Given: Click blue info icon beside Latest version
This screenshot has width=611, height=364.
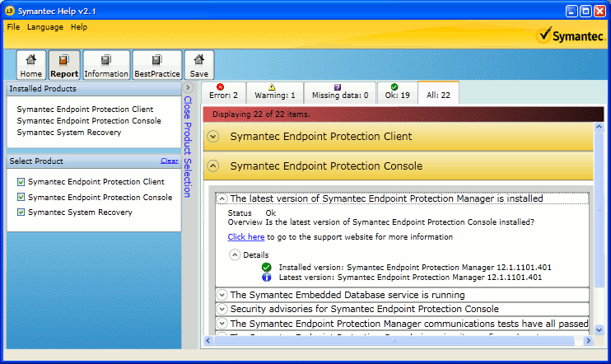Looking at the screenshot, I should tap(267, 277).
